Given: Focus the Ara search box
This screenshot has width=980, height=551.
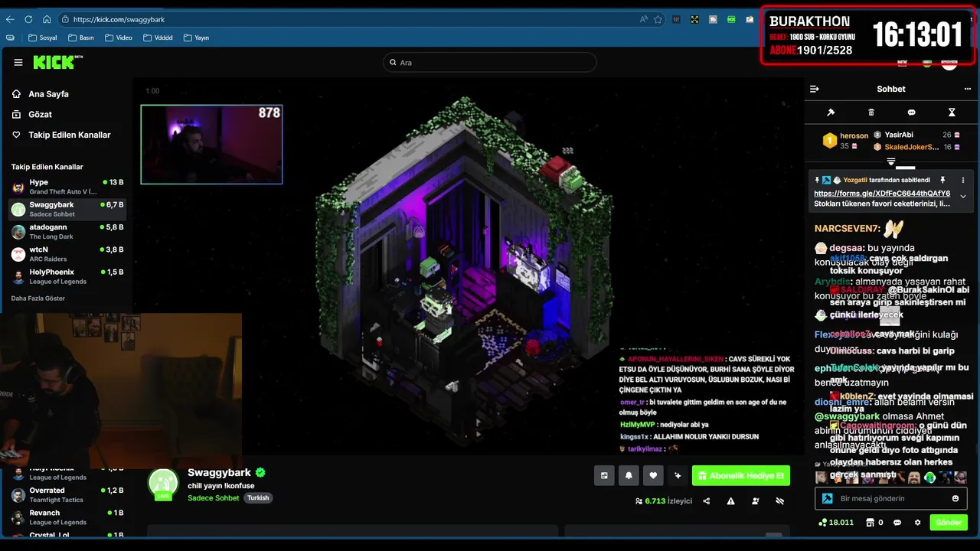Looking at the screenshot, I should (x=490, y=63).
